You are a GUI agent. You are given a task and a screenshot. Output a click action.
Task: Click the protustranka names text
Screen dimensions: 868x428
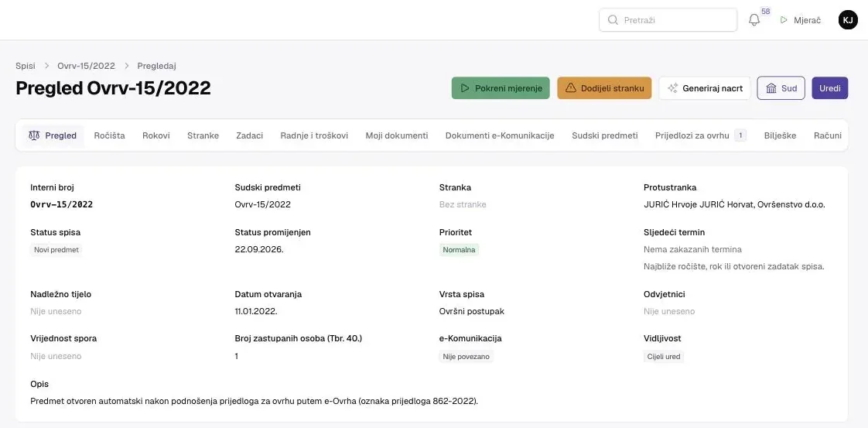point(734,204)
